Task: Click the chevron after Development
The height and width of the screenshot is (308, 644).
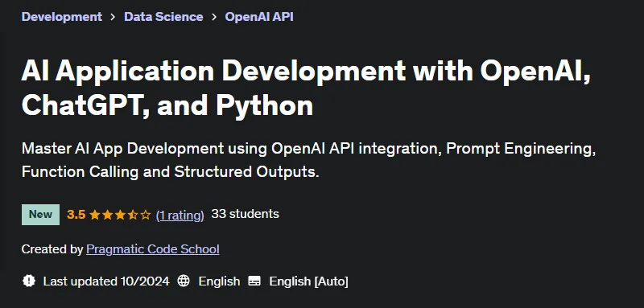Action: pyautogui.click(x=113, y=17)
